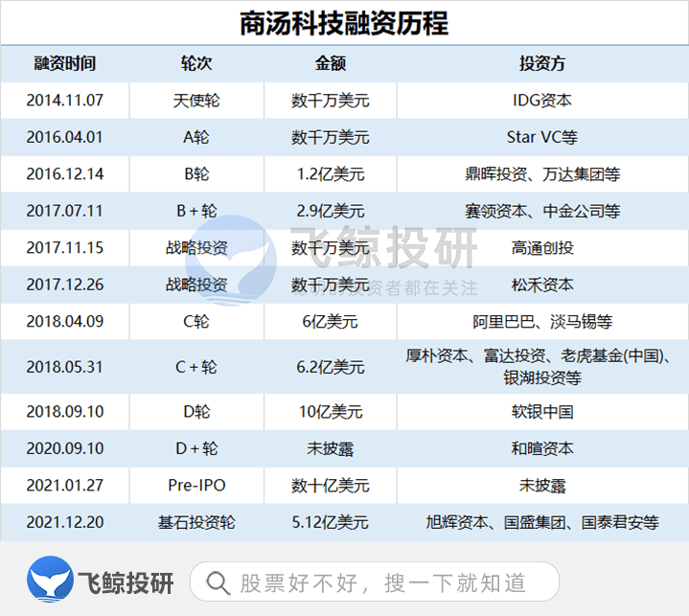Click the 飞鲸投研 whale logo icon
This screenshot has height=616, width=689.
click(x=50, y=579)
